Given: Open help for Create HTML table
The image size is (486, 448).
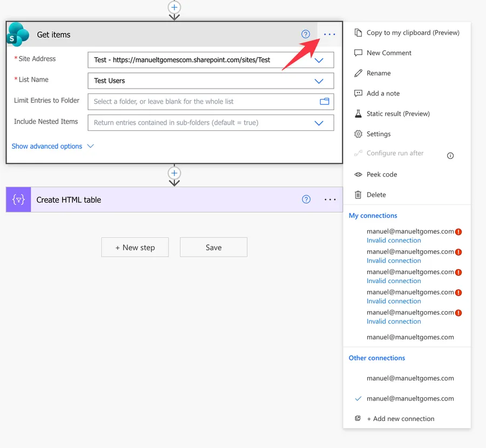Looking at the screenshot, I should 306,199.
